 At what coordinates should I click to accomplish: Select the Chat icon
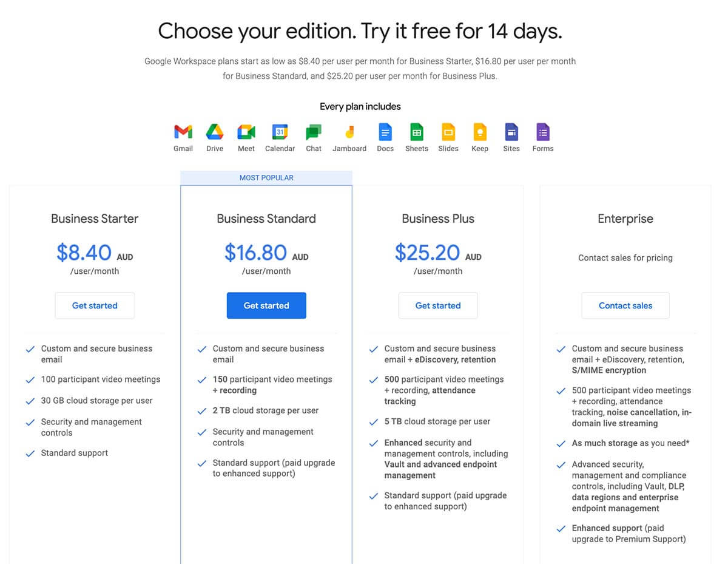(x=314, y=131)
